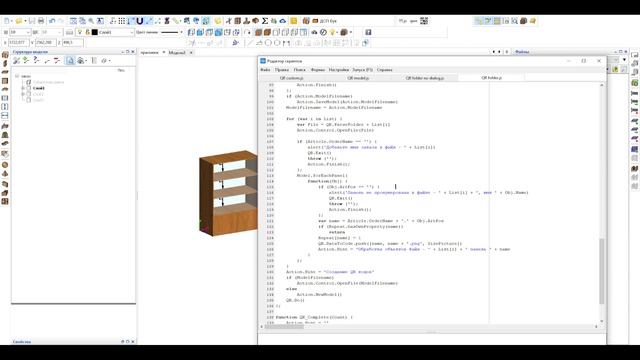
Task: Switch to the QR custom.js tab
Action: coord(291,78)
